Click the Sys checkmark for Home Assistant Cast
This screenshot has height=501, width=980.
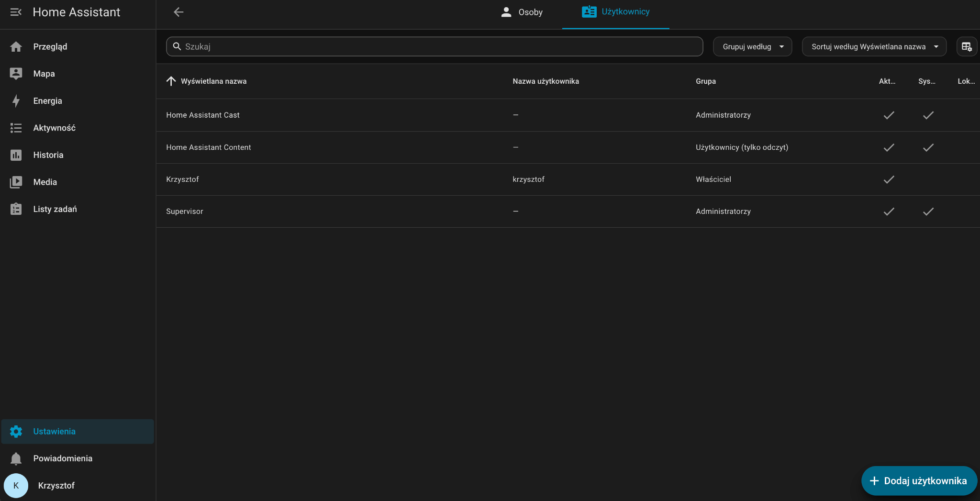point(928,115)
